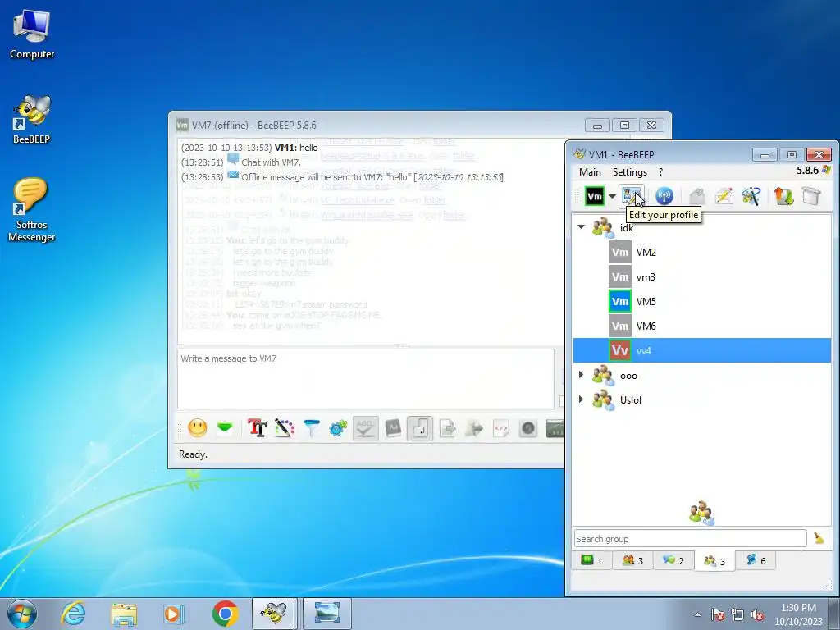Click the BeeBEEP taskbar button
The image size is (840, 630).
point(273,614)
